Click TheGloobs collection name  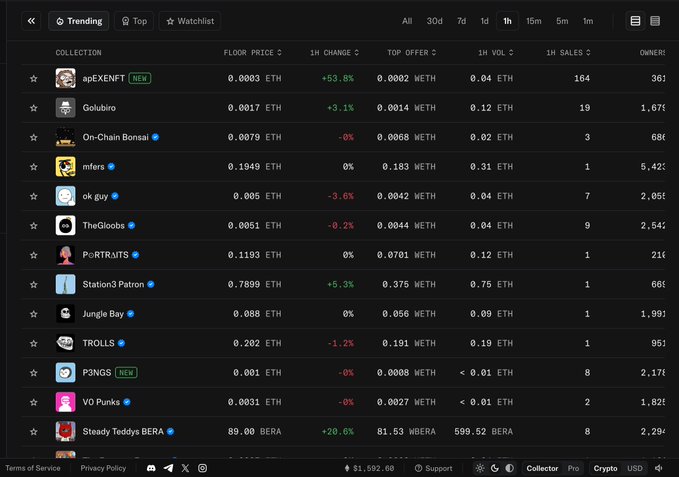click(103, 226)
